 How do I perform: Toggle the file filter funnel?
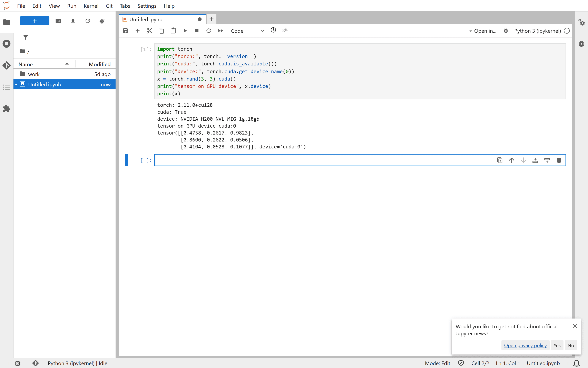(x=26, y=37)
